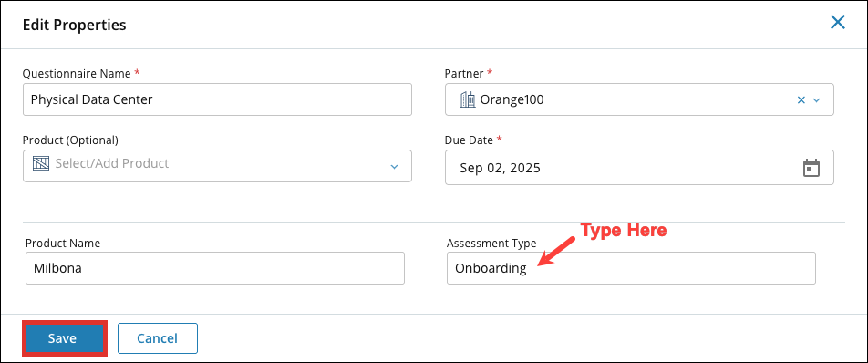
Task: Click the Partner label
Action: coord(464,73)
